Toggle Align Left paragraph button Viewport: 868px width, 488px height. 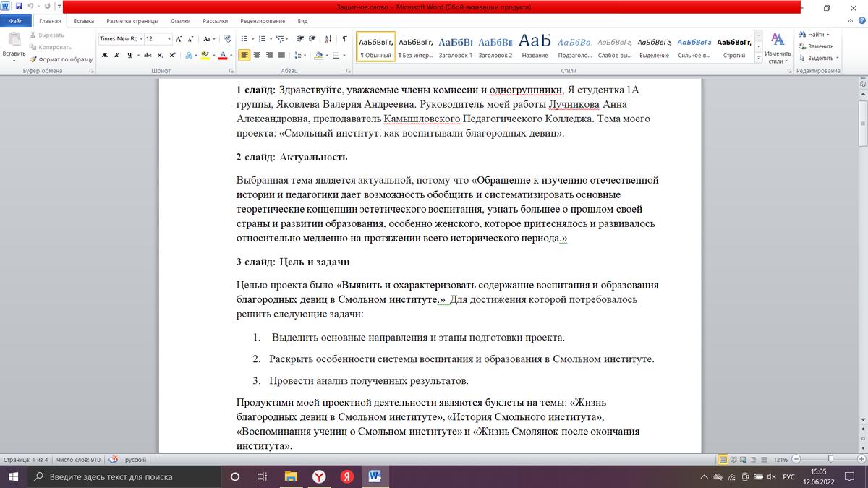(x=244, y=55)
